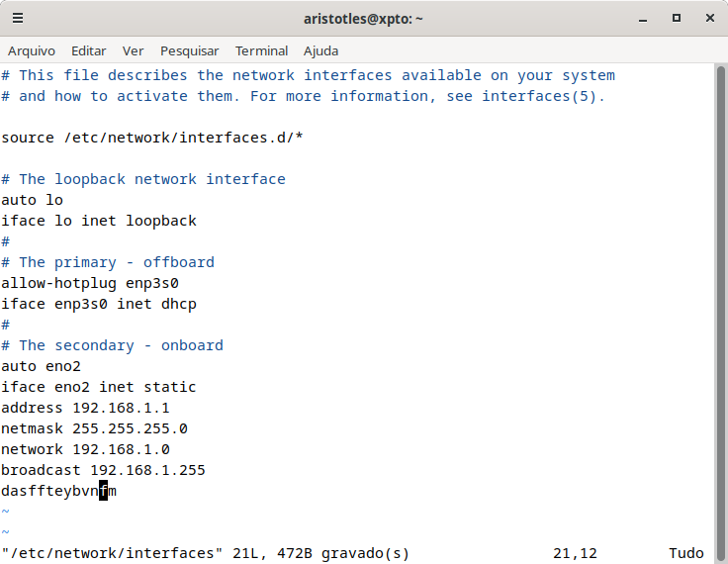
Task: Open the Terminal menu
Action: click(x=261, y=51)
